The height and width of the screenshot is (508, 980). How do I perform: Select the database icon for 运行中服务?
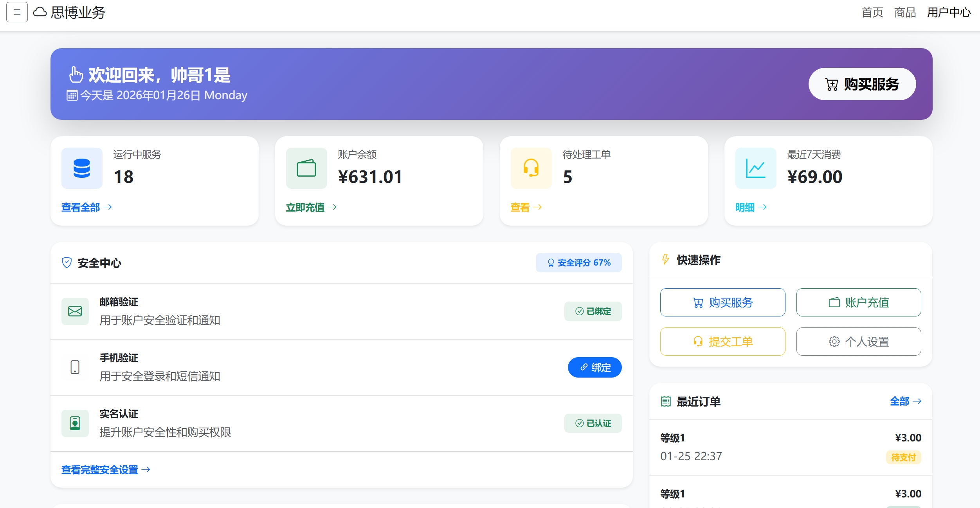(82, 168)
